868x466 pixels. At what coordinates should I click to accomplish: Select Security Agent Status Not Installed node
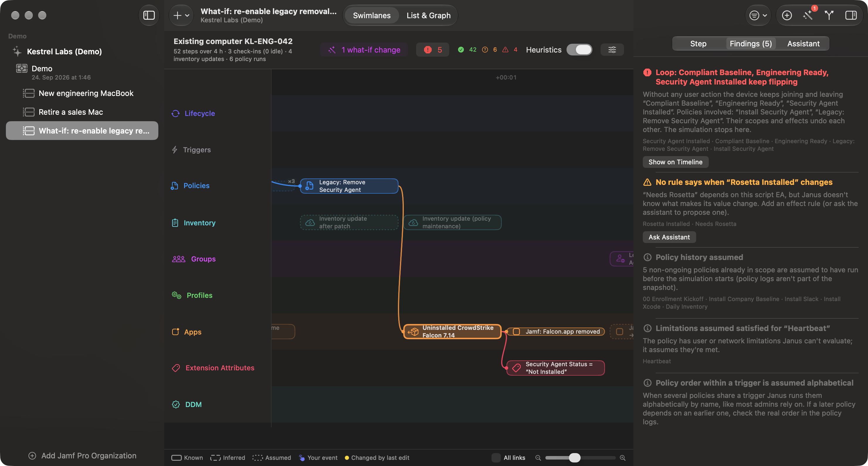click(x=556, y=368)
